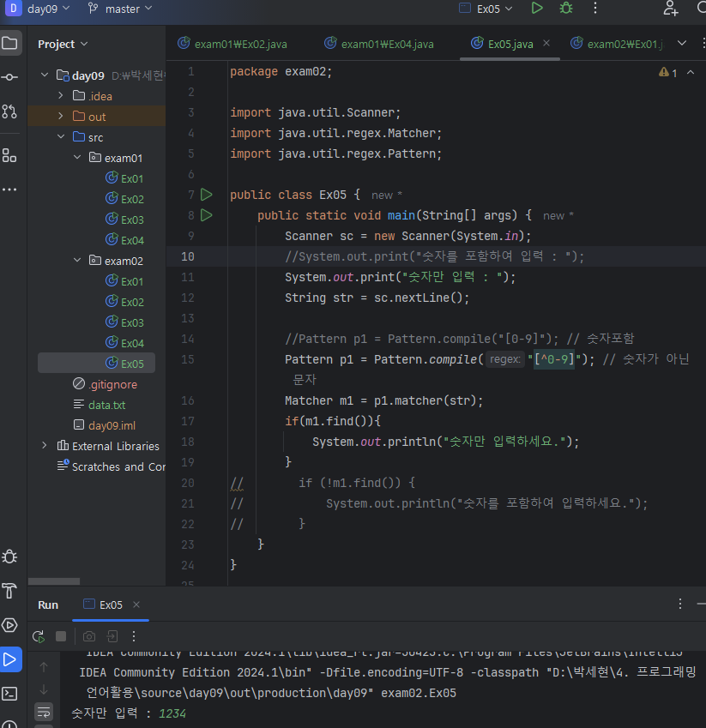706x728 pixels.
Task: Close the Ex05.java editor tab
Action: tap(546, 43)
